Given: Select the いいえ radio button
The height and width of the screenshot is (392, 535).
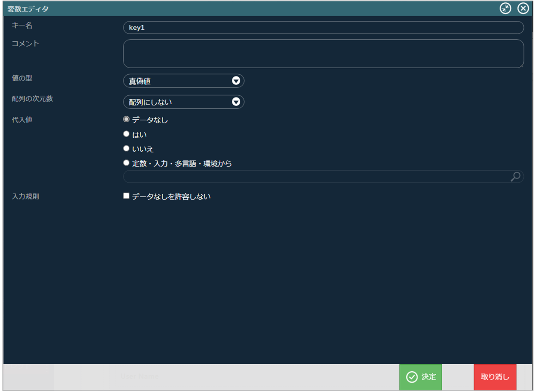Looking at the screenshot, I should (127, 149).
